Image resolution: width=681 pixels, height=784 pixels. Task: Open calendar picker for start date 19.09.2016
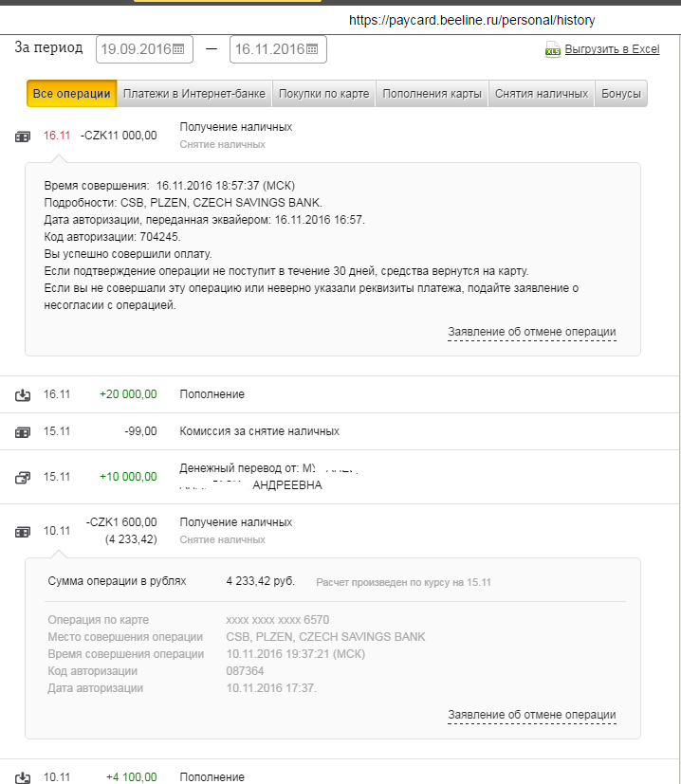[x=179, y=49]
